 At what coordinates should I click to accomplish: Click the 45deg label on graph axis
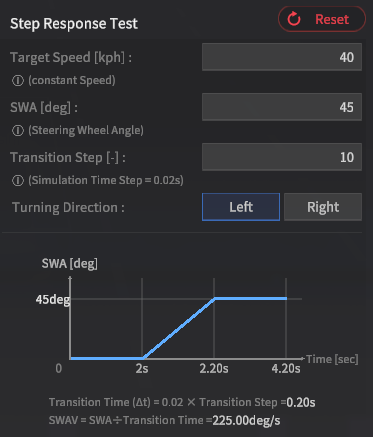(x=53, y=299)
